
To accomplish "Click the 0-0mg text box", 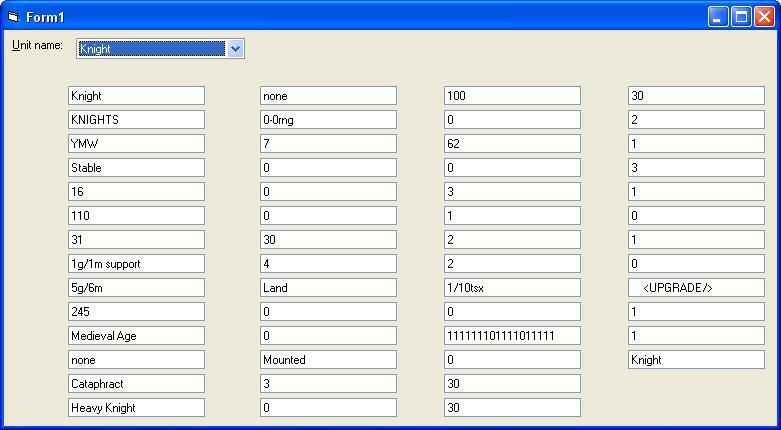I will click(x=328, y=120).
